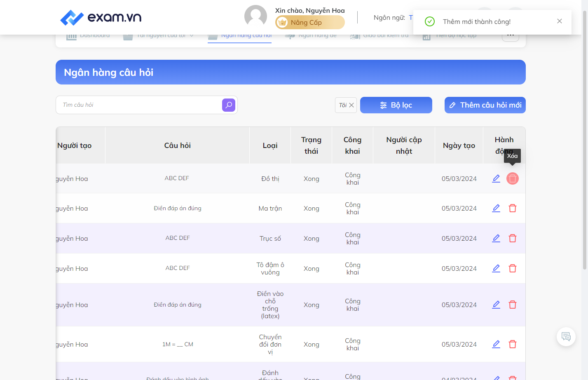Image resolution: width=588 pixels, height=380 pixels.
Task: Click the 'Câu hỏi' column header
Action: (x=178, y=145)
